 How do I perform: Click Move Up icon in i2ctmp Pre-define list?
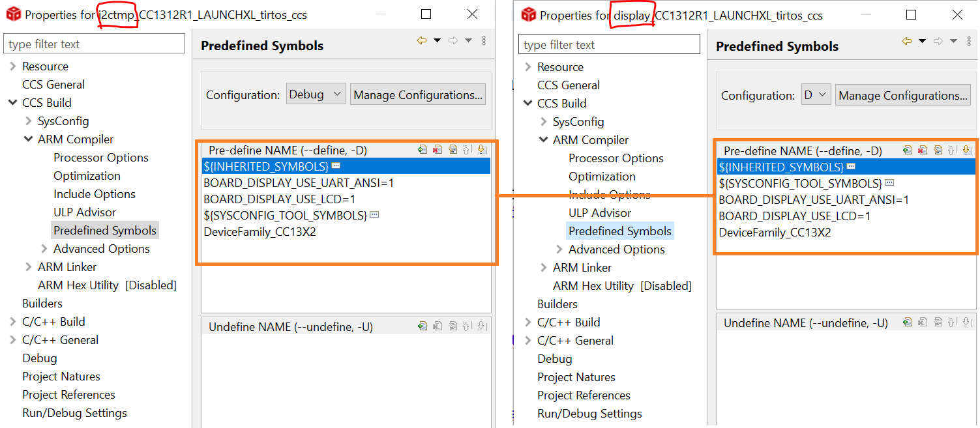pyautogui.click(x=467, y=150)
